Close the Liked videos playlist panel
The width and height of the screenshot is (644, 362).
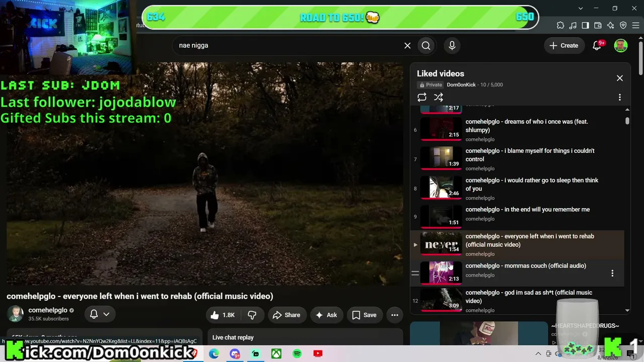click(620, 78)
